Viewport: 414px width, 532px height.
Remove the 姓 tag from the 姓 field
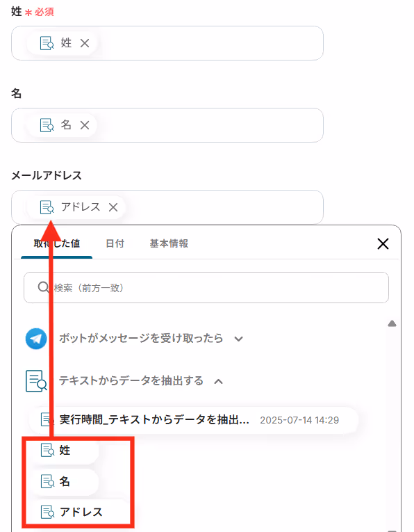click(x=85, y=43)
